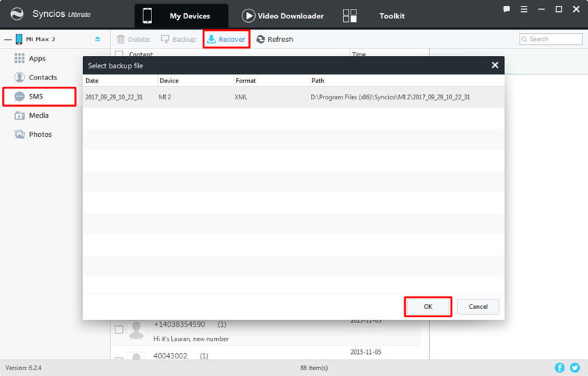Screen dimensions: 588x376
Task: Select Media in the sidebar
Action: [x=39, y=116]
